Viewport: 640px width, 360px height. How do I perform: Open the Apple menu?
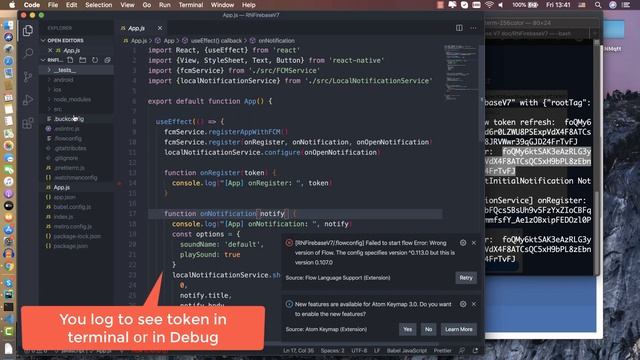pyautogui.click(x=12, y=5)
